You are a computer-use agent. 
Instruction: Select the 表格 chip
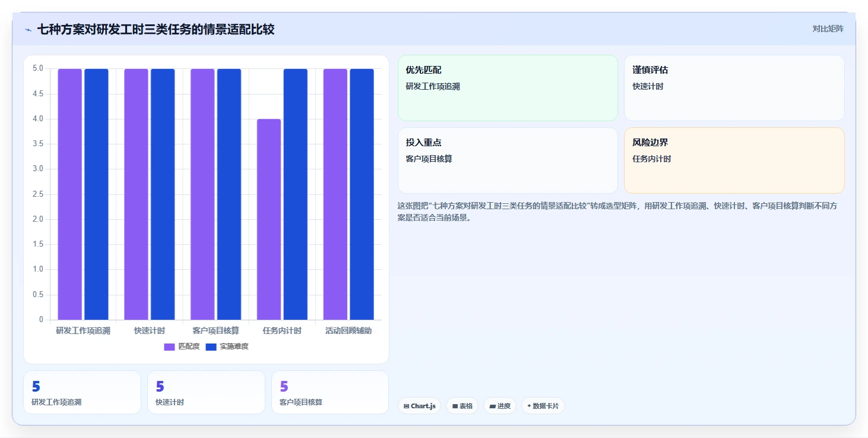[462, 406]
